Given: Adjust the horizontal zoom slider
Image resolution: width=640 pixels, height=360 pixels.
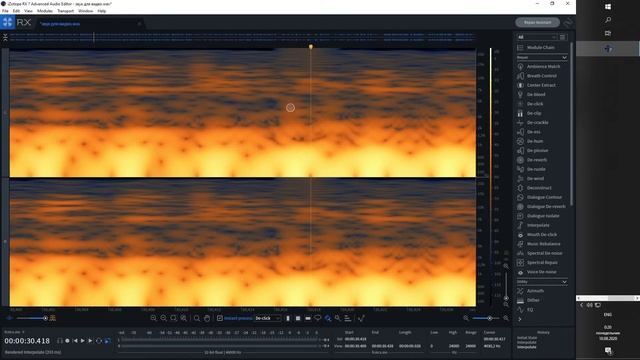Looking at the screenshot, I should pyautogui.click(x=486, y=318).
